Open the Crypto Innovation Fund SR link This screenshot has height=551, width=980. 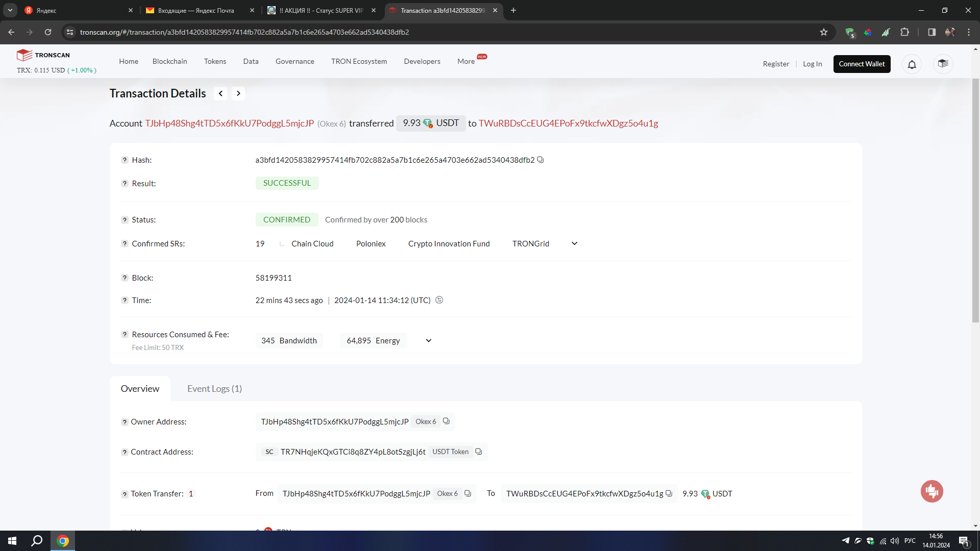coord(449,244)
